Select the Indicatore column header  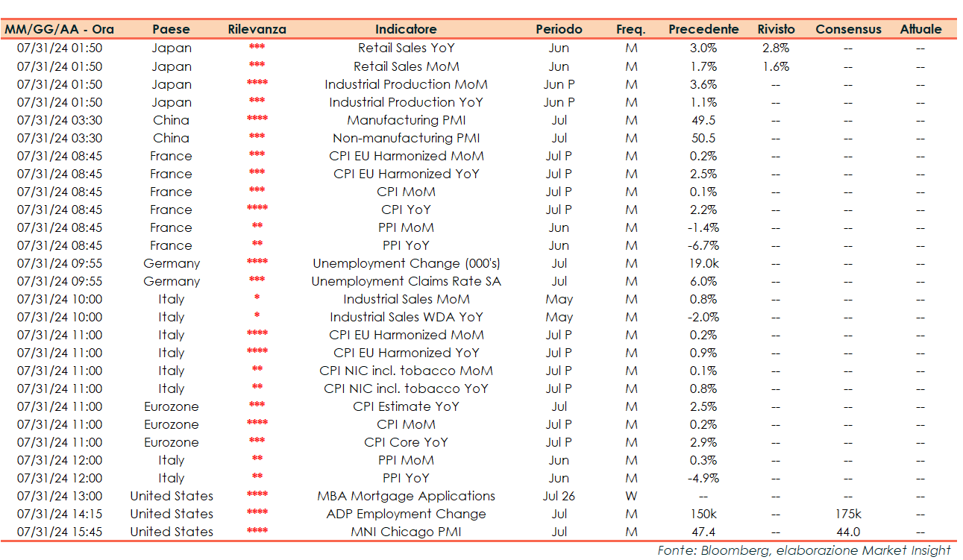point(406,30)
